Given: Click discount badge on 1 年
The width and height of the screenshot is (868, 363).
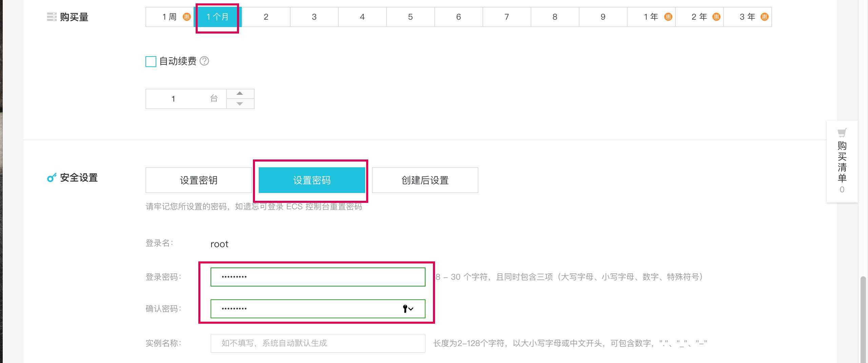Looking at the screenshot, I should (668, 17).
